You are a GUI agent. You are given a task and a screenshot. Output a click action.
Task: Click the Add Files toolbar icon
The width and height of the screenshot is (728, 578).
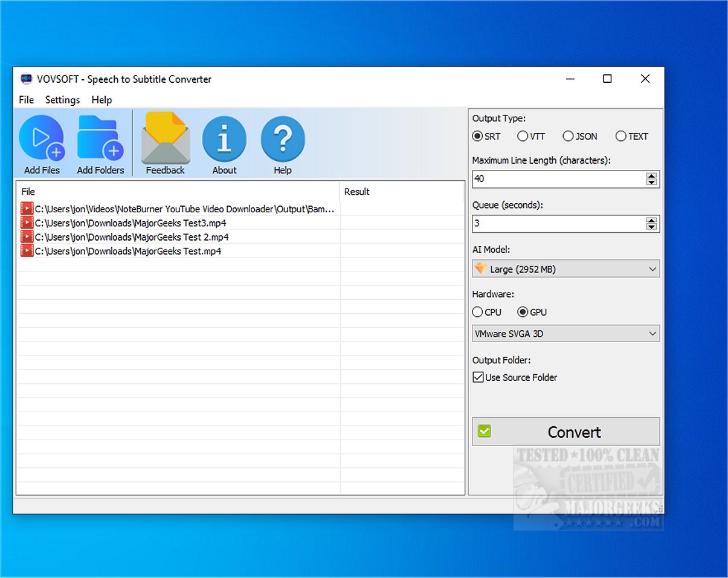pos(42,144)
